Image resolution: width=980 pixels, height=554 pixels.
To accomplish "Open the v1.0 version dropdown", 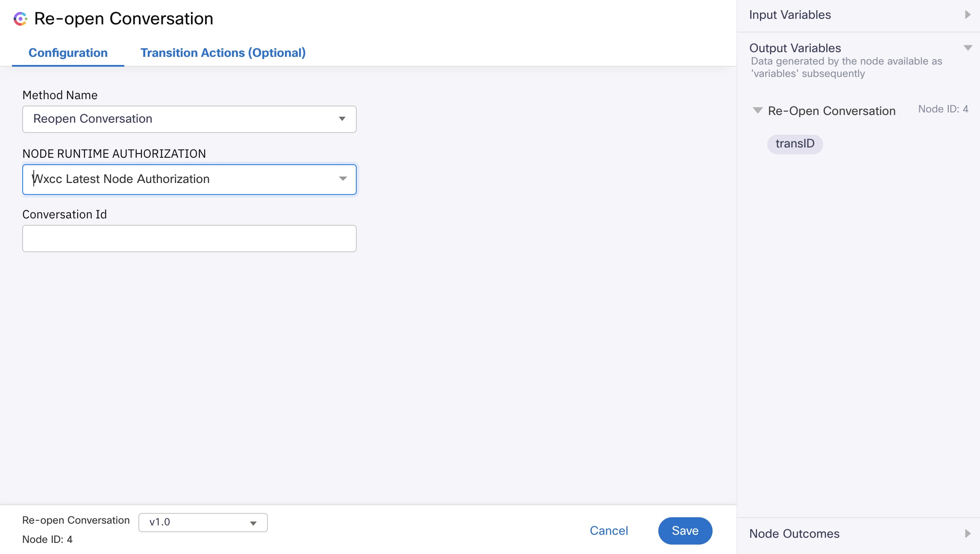I will tap(202, 522).
